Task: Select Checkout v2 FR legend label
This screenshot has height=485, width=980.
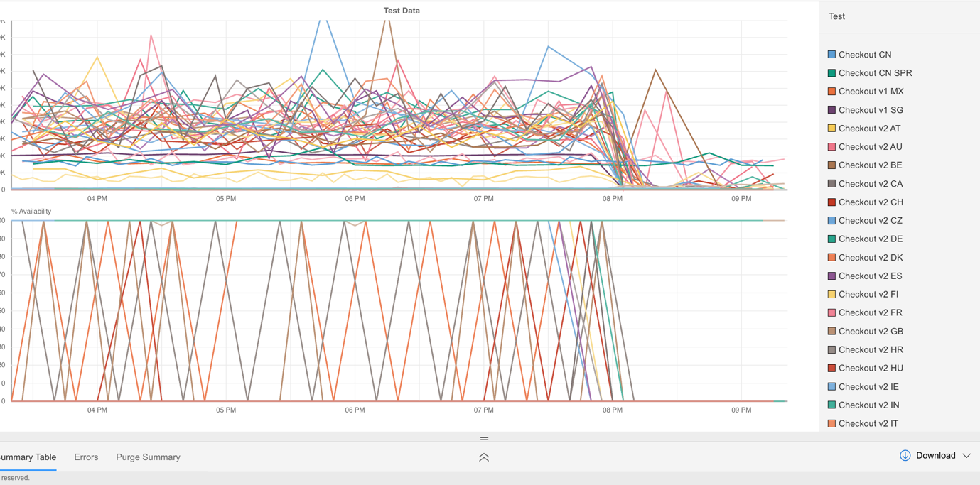Action: tap(870, 313)
